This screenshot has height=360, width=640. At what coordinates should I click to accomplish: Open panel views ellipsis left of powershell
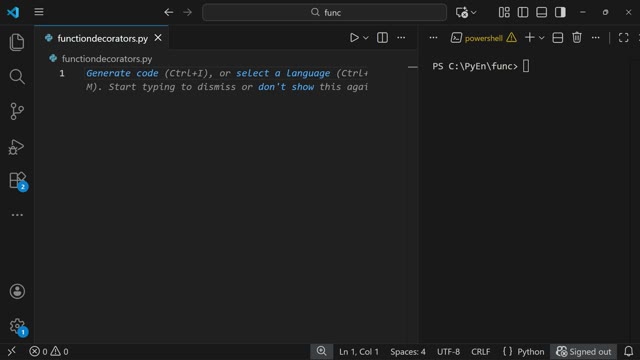[433, 38]
